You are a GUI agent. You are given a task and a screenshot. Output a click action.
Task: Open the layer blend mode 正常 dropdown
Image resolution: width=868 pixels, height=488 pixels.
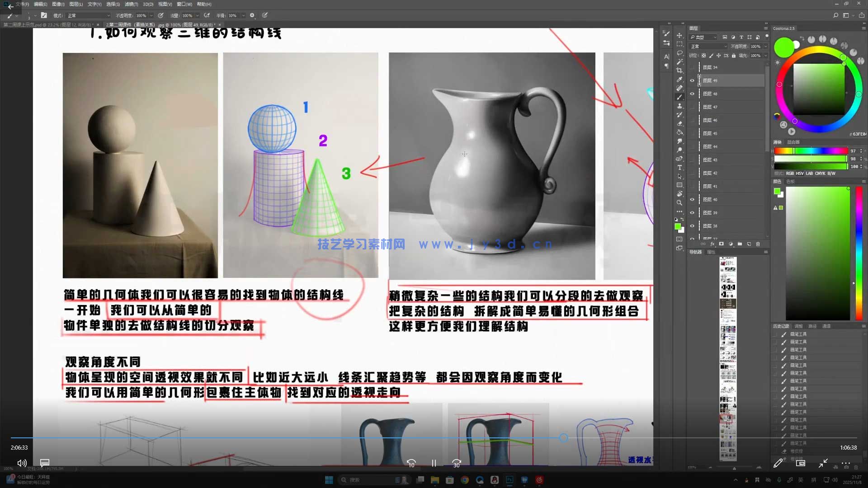(708, 47)
